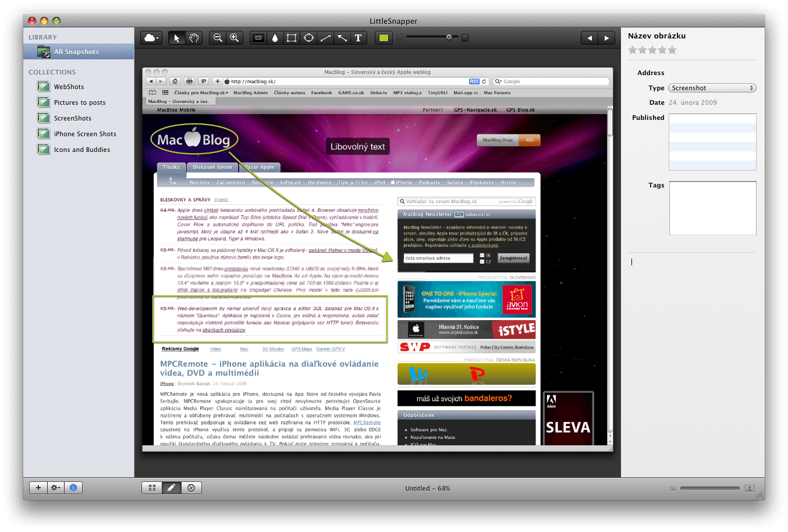
Task: Switch to pencil edit view
Action: point(172,488)
